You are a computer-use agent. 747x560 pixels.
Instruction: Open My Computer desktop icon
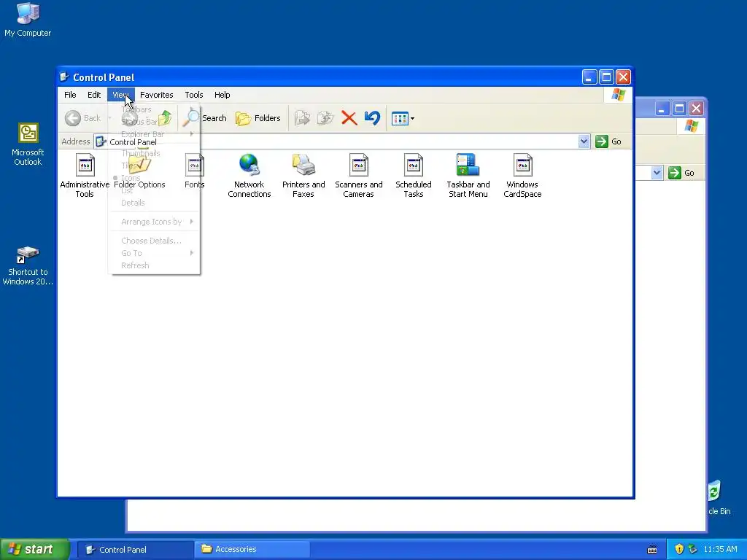pos(28,20)
